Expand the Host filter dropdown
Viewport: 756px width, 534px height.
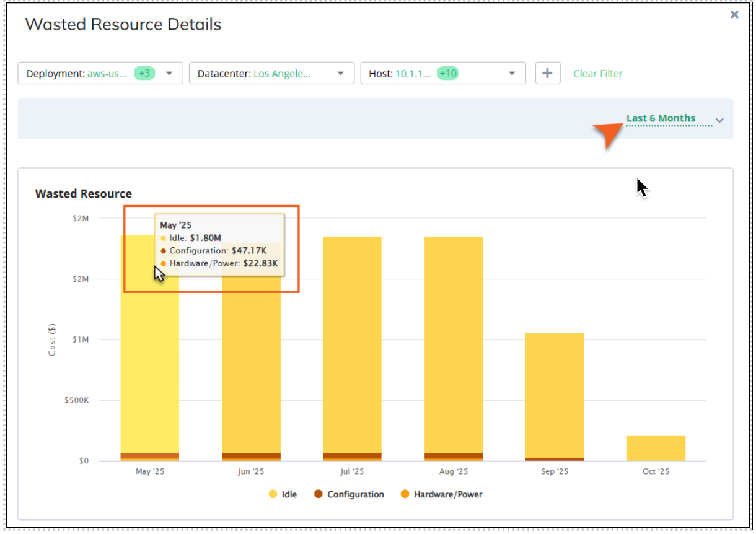[511, 73]
